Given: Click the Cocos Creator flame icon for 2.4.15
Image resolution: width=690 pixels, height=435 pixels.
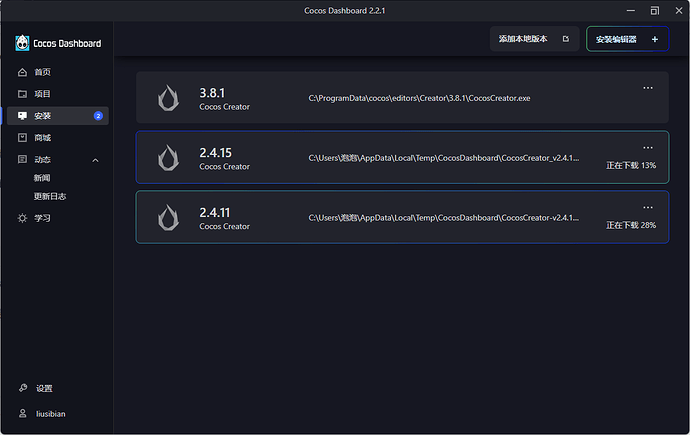Looking at the screenshot, I should (169, 157).
